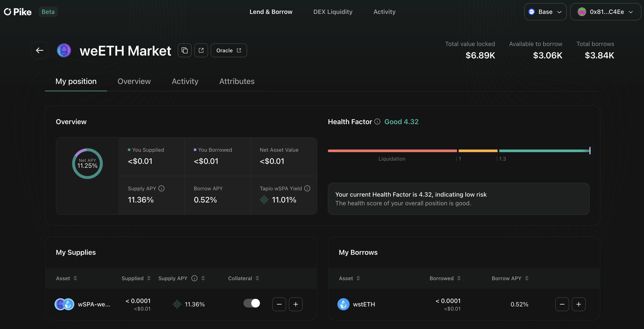Open the Oracle link button
This screenshot has height=329, width=644.
(x=228, y=51)
